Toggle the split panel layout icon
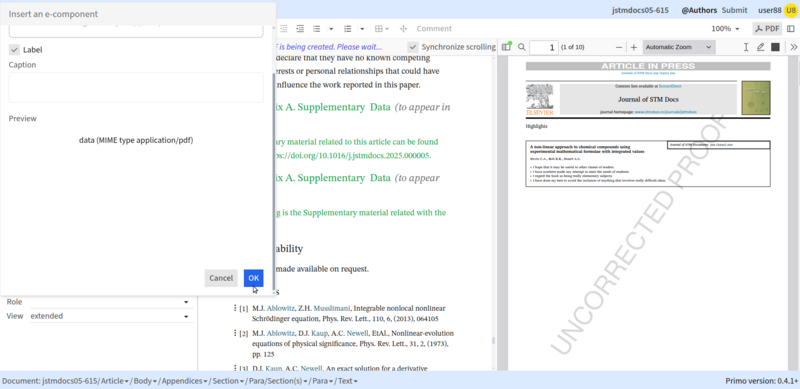 coord(791,29)
